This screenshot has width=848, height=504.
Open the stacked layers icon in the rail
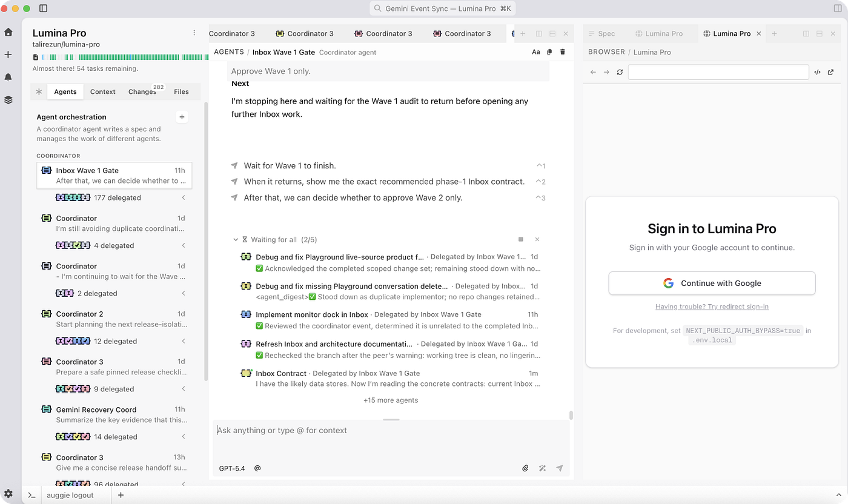coord(8,99)
